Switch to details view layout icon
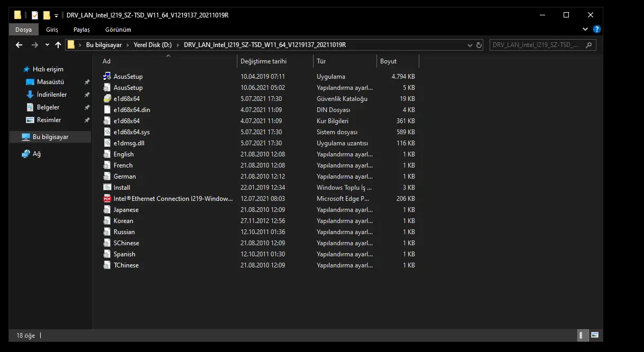644x352 pixels. point(582,335)
